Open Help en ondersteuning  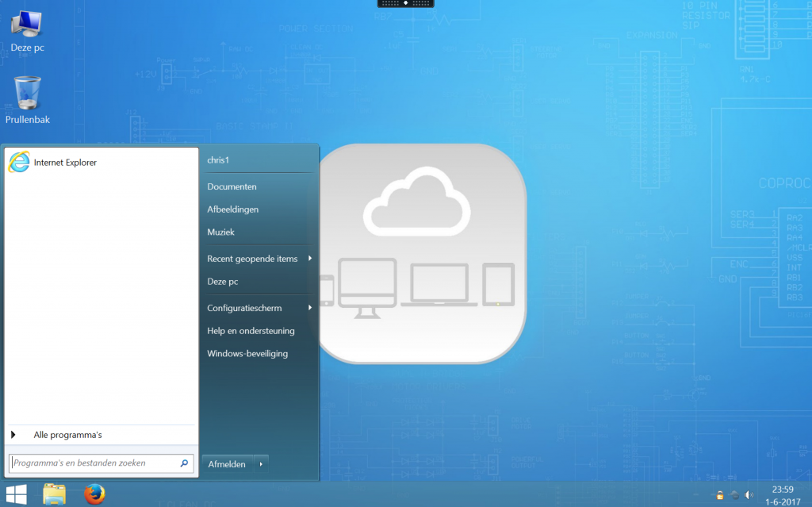point(251,331)
